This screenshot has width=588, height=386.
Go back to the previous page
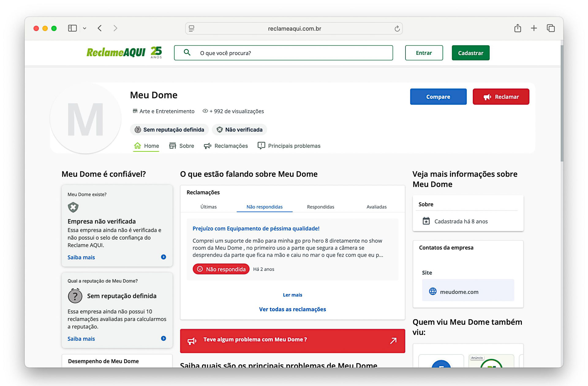pyautogui.click(x=100, y=28)
